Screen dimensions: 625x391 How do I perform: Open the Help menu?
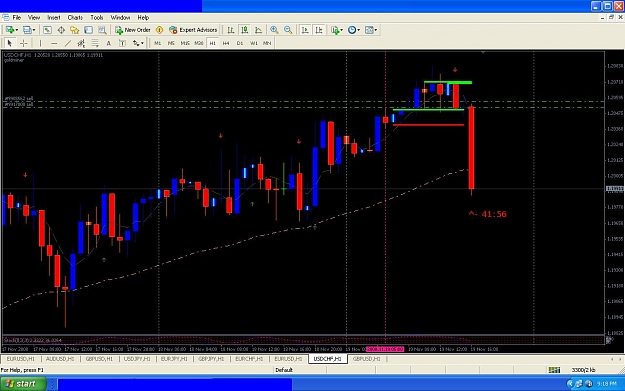tap(143, 18)
